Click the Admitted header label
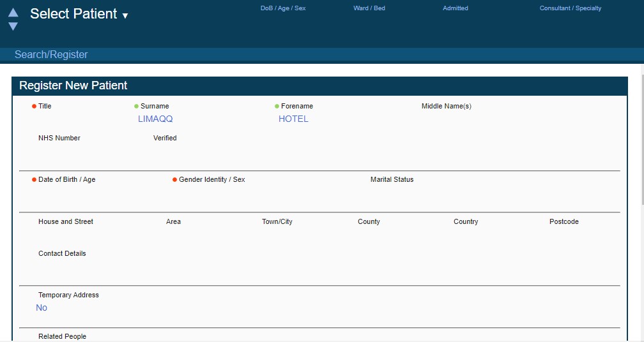 456,8
